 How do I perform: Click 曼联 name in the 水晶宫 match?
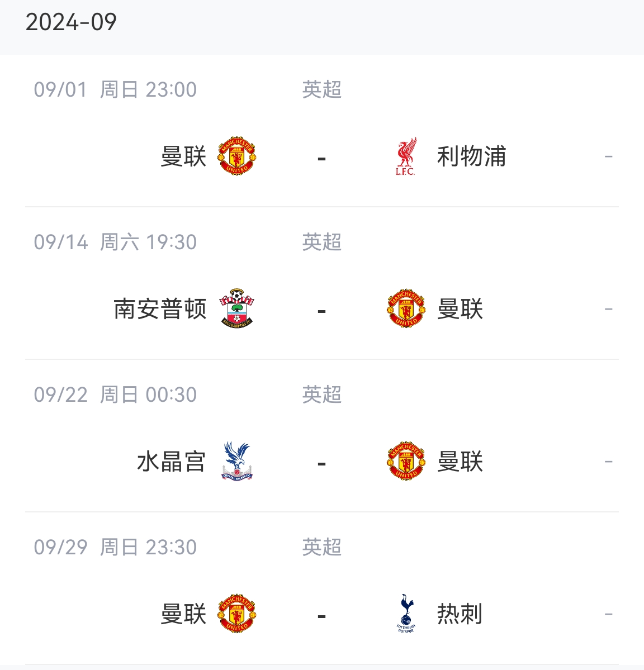tap(460, 461)
